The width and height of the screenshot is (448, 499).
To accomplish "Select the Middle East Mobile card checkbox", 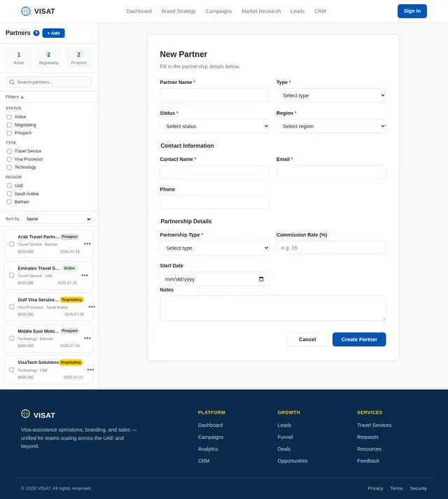I will pyautogui.click(x=12, y=338).
